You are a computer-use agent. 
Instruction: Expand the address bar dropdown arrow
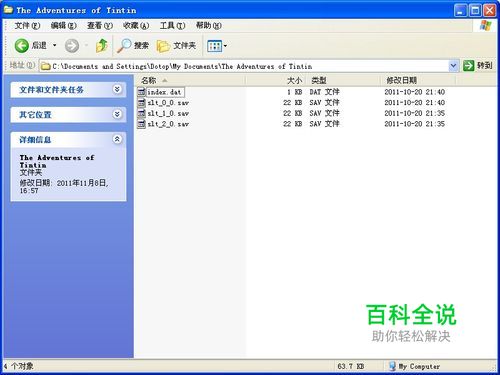tap(453, 66)
